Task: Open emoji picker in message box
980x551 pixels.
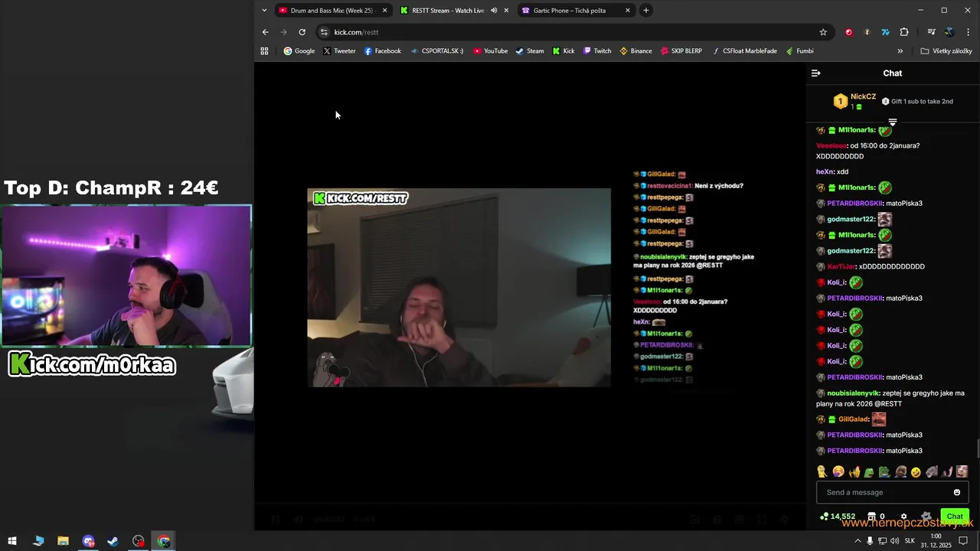Action: (x=957, y=492)
